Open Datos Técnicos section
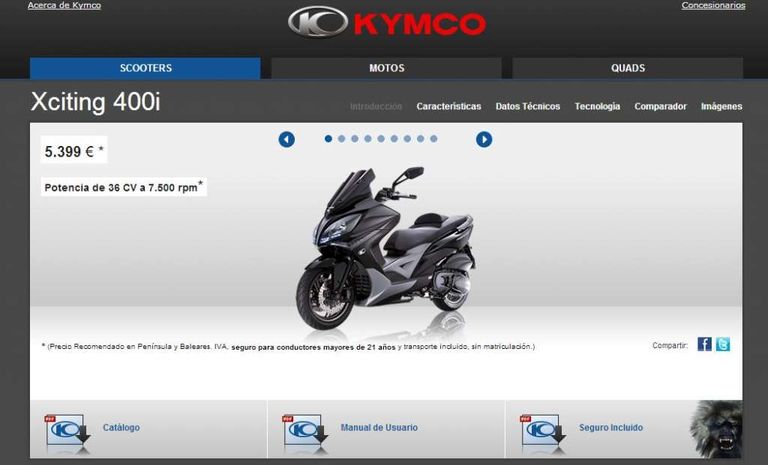This screenshot has height=465, width=768. point(527,106)
